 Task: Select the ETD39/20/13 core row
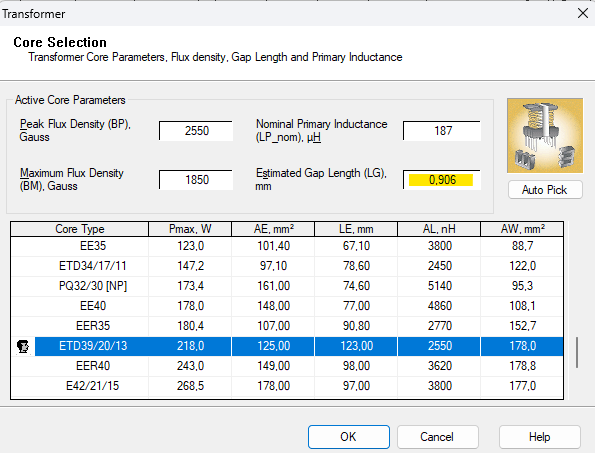point(287,346)
